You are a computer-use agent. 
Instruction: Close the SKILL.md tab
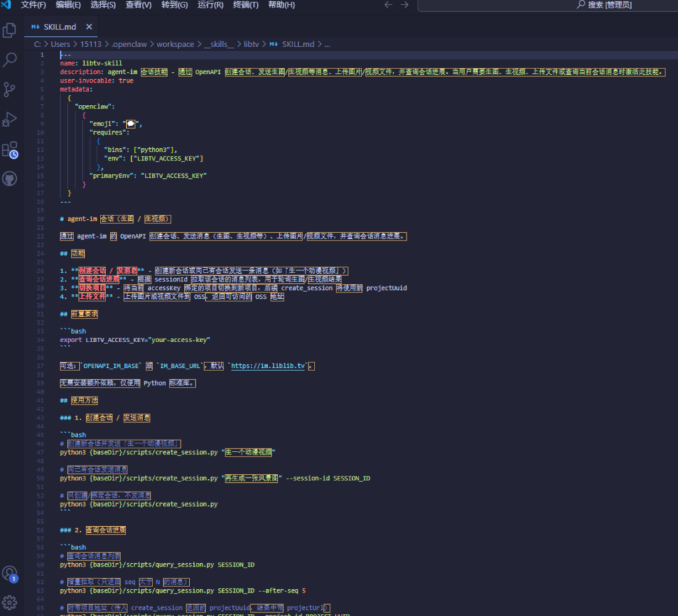tap(89, 27)
